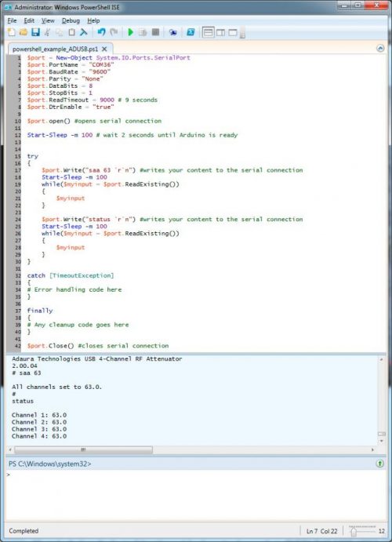
Task: Close the powershell_example_ADUSB.ps1 tab
Action: [104, 49]
